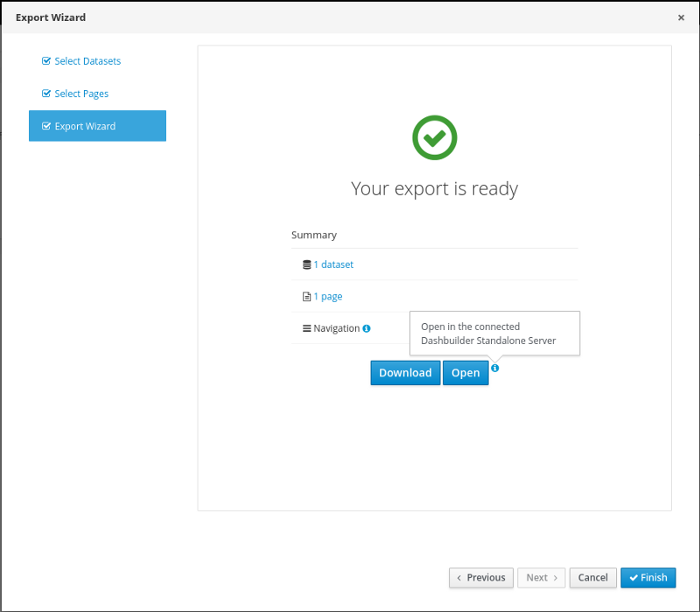Click the green export success checkmark icon
Screen dimensions: 700x612
pos(435,137)
